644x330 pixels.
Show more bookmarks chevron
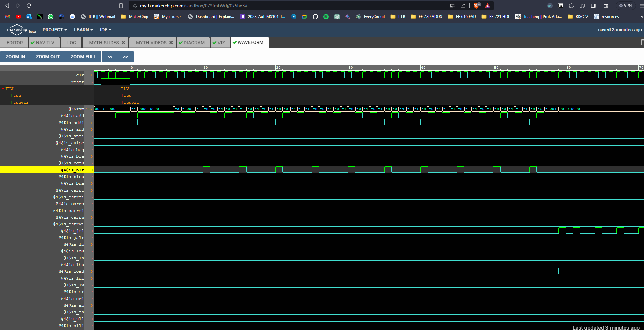tap(641, 16)
